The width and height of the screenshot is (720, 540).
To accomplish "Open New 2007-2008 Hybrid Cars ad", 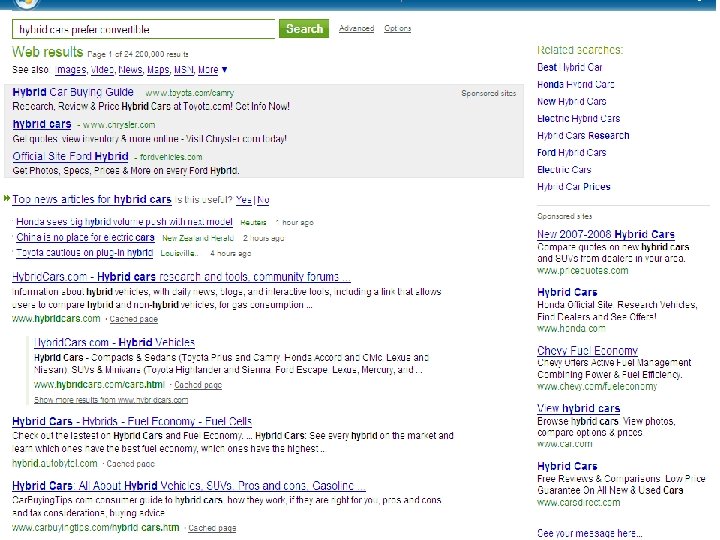I will coord(606,234).
